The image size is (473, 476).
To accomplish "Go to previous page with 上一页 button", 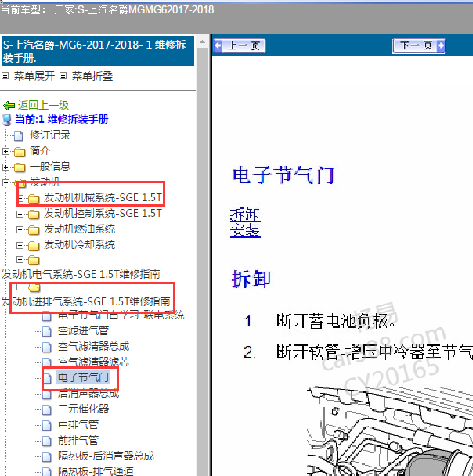I will [x=239, y=46].
